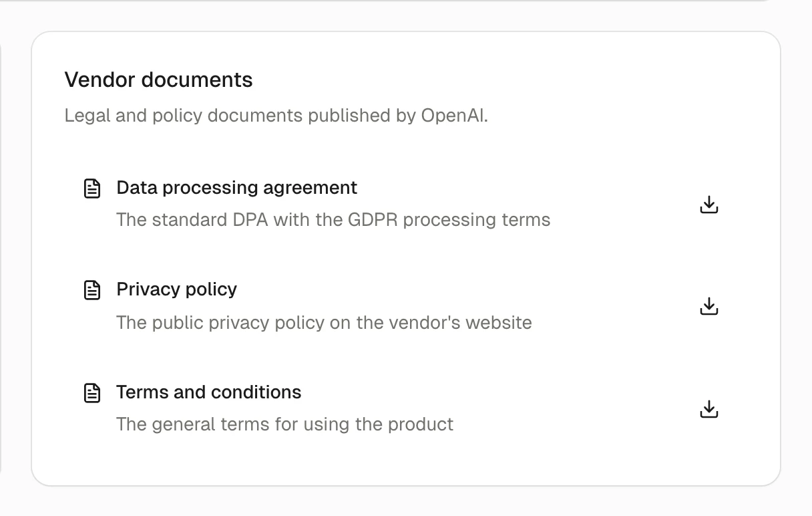
Task: Click the file icon beside Privacy policy
Action: click(x=92, y=290)
